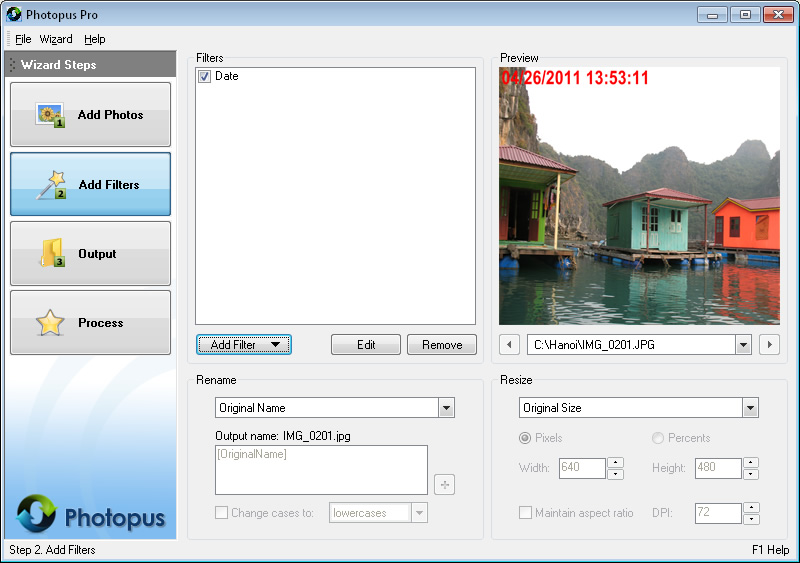Show previous photo with left arrow
The height and width of the screenshot is (563, 800).
click(510, 345)
